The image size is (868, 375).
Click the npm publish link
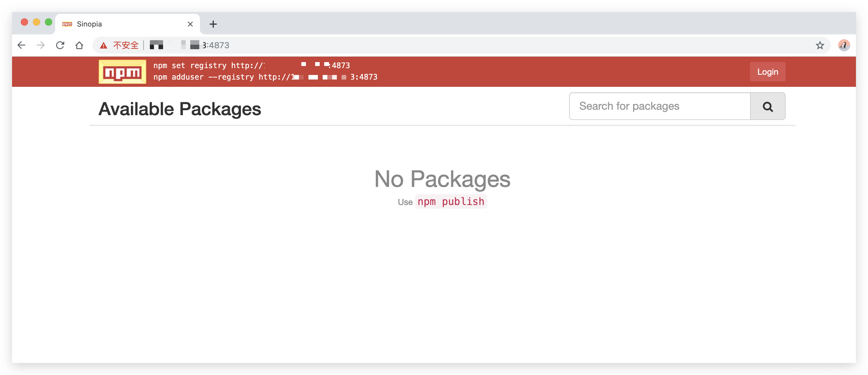(x=451, y=201)
